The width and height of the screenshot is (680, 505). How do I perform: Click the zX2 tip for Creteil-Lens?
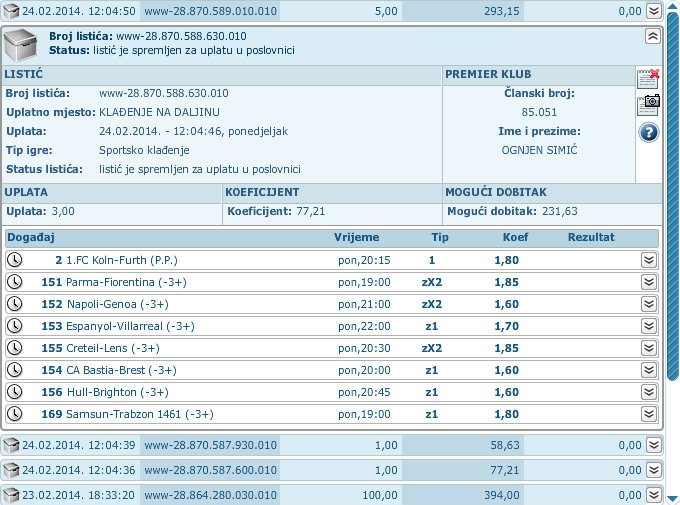pyautogui.click(x=432, y=348)
